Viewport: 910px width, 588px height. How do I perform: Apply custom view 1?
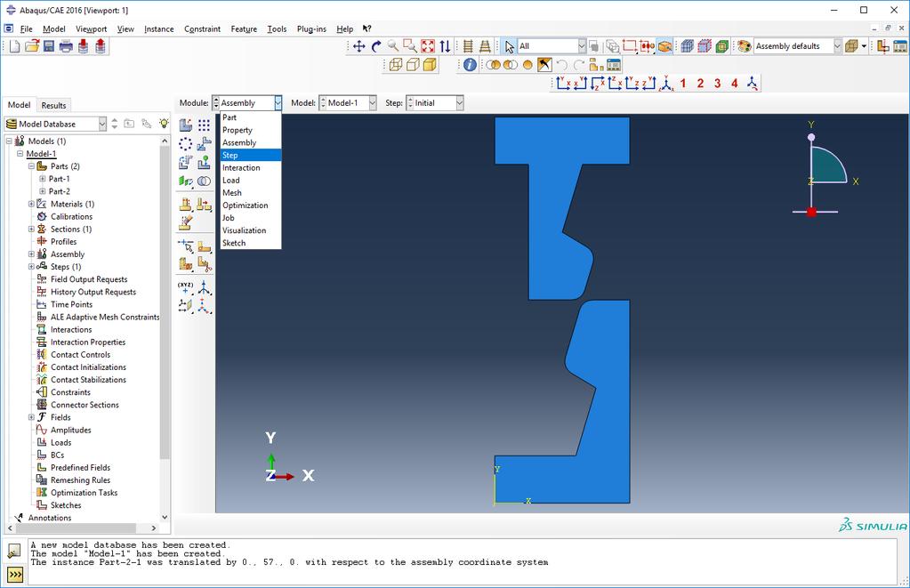coord(683,84)
